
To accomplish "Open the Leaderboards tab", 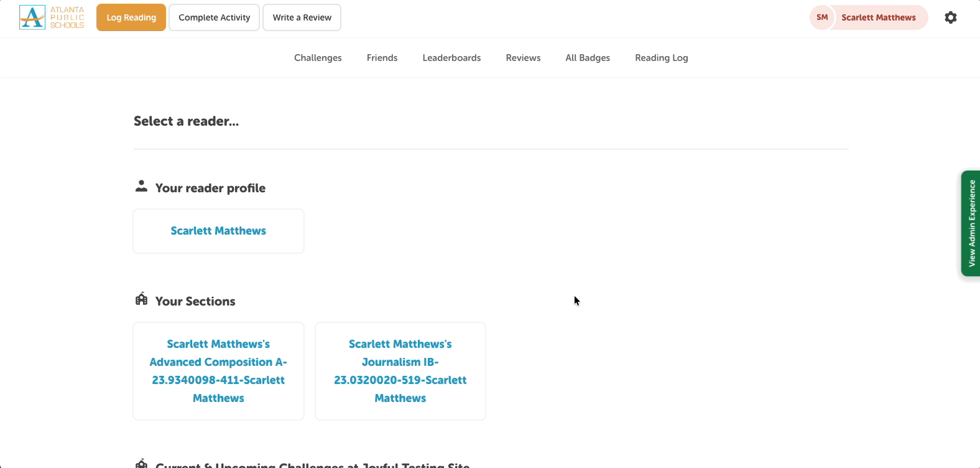I will click(451, 58).
